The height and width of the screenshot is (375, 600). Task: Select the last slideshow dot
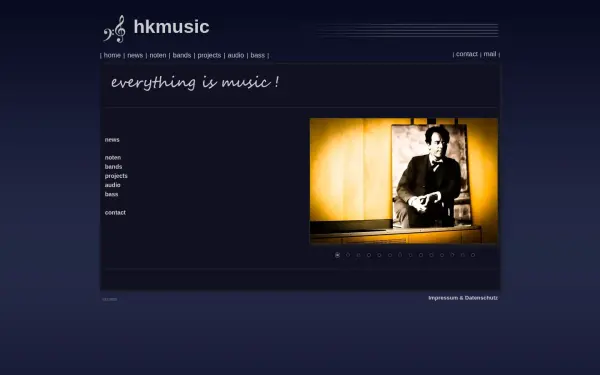pos(473,255)
